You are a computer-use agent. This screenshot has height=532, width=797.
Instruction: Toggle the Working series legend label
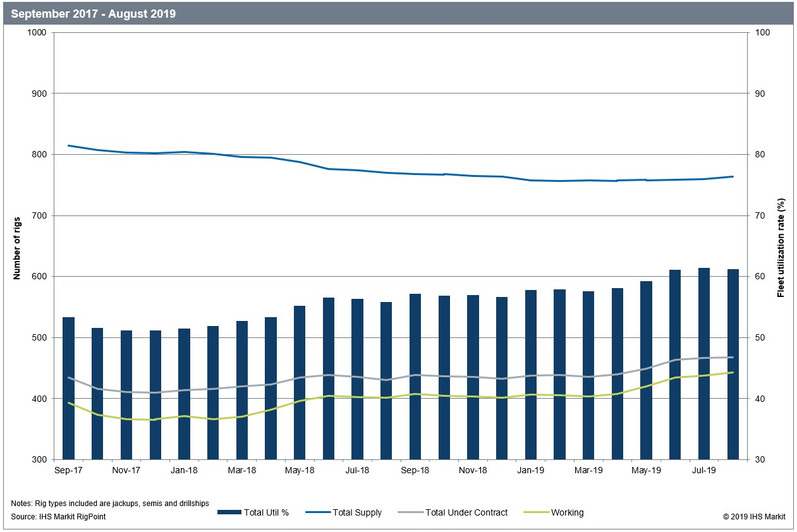[x=567, y=512]
